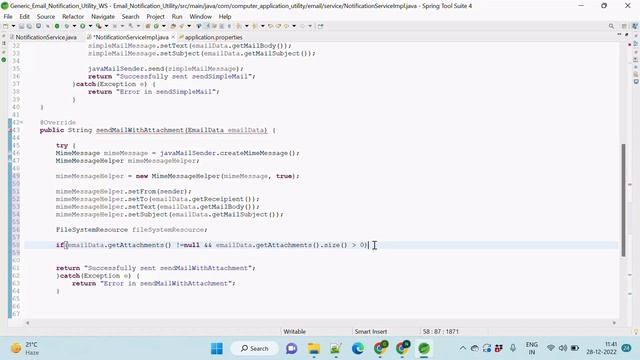Click the Writable status bar entry

point(294,331)
